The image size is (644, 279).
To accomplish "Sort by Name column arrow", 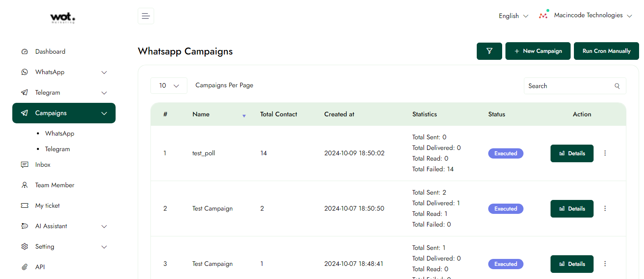I will (x=244, y=116).
